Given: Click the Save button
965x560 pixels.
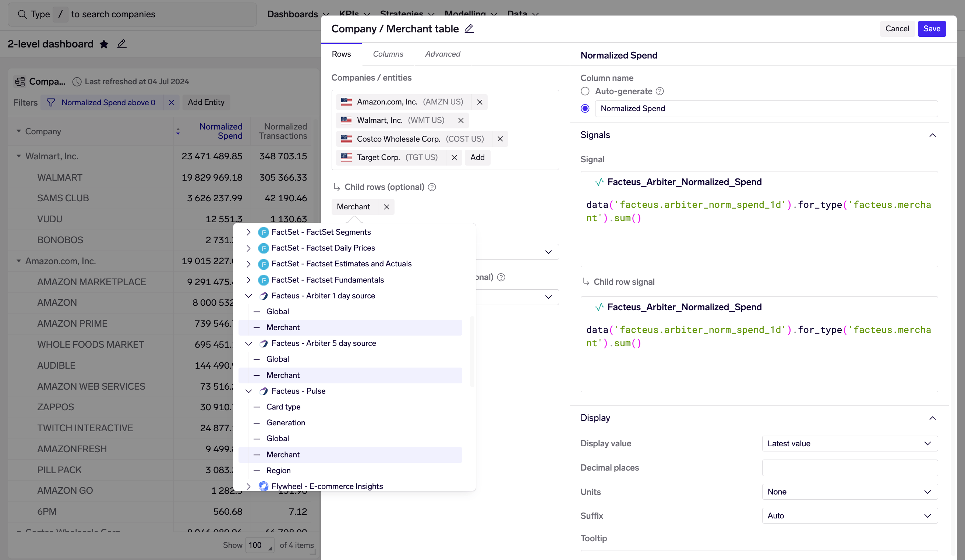Looking at the screenshot, I should (x=932, y=29).
